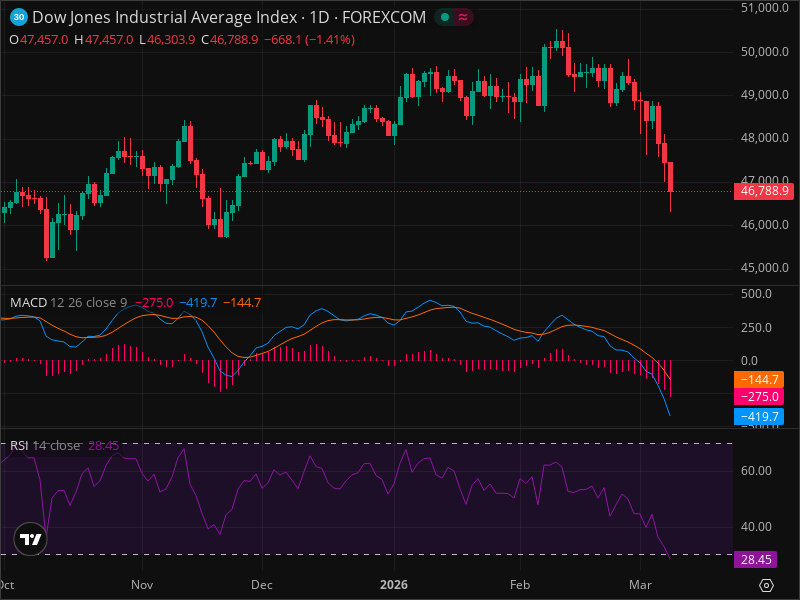
Task: Click the 2026 label on the time axis
Action: point(394,585)
